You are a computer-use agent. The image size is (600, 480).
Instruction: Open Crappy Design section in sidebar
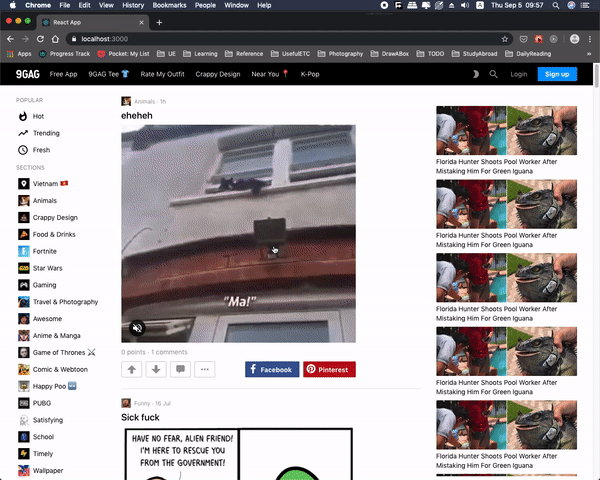point(48,217)
